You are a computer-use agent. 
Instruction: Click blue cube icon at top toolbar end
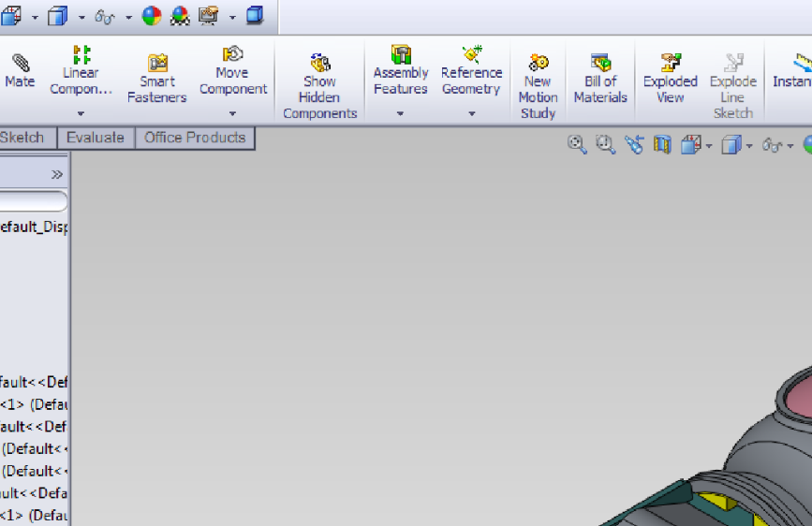click(x=255, y=16)
